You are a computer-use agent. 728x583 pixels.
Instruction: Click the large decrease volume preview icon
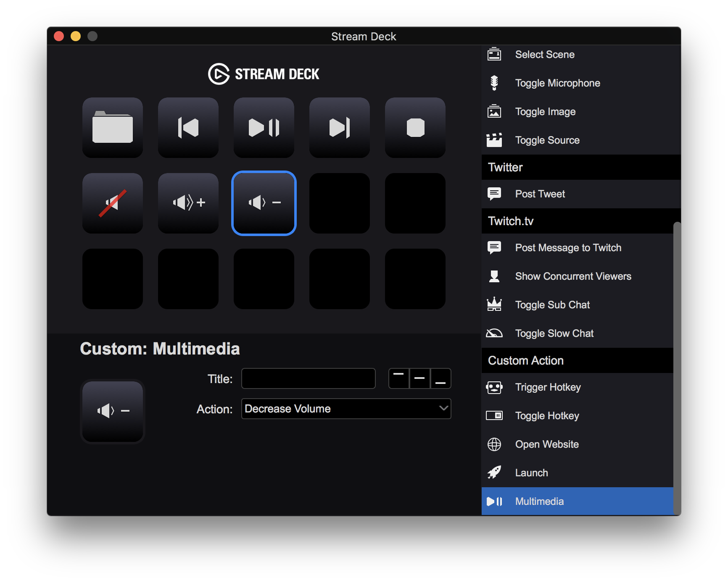click(113, 411)
